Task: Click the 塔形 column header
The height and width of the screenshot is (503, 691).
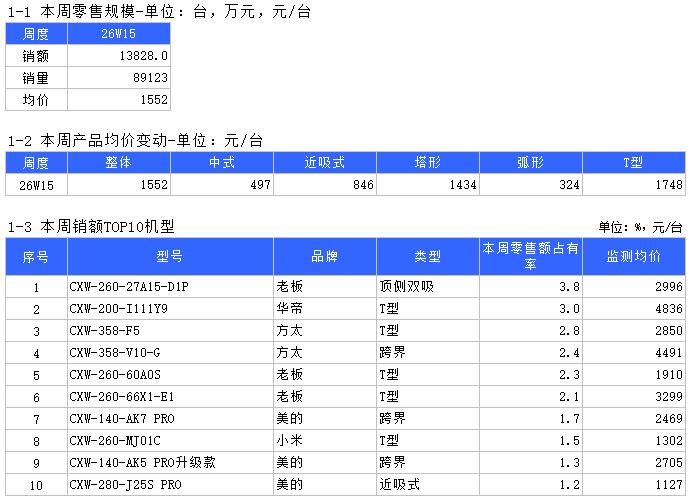Action: click(x=427, y=163)
